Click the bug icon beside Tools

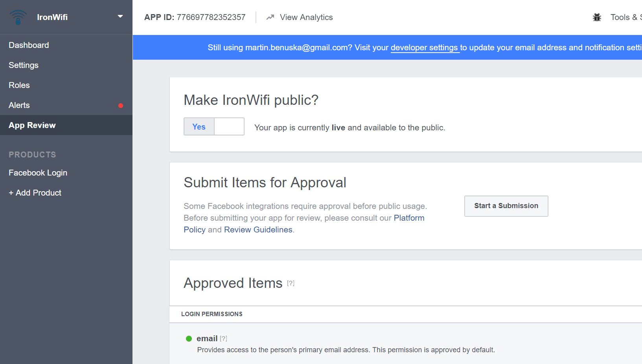click(x=597, y=17)
